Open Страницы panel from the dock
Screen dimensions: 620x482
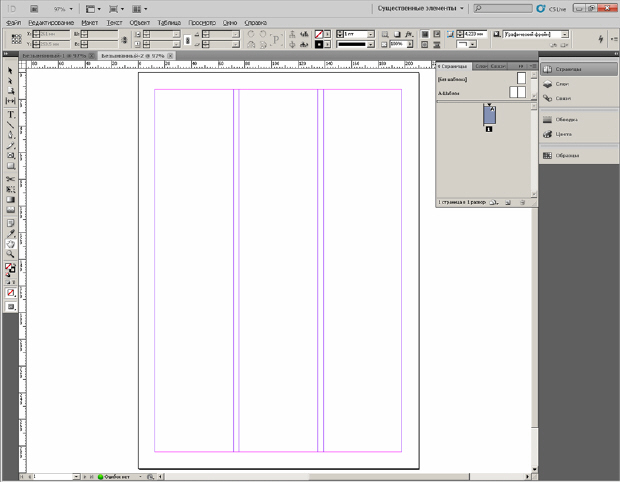tap(578, 69)
